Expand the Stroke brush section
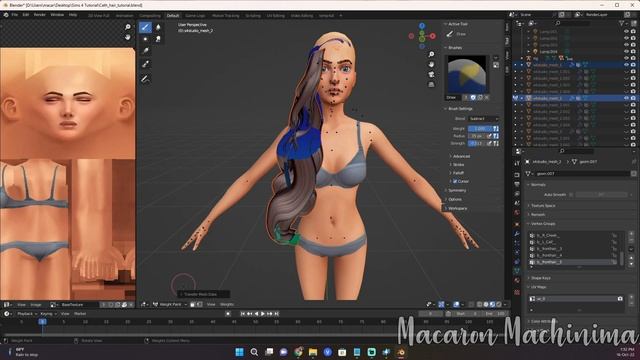This screenshot has width=640, height=360. click(x=457, y=164)
